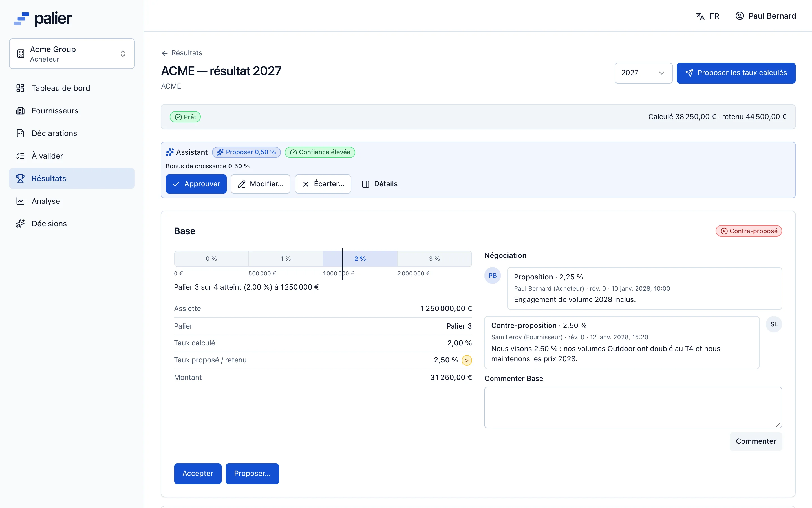The image size is (812, 508).
Task: Click the Contre-proposé status badge
Action: 749,231
